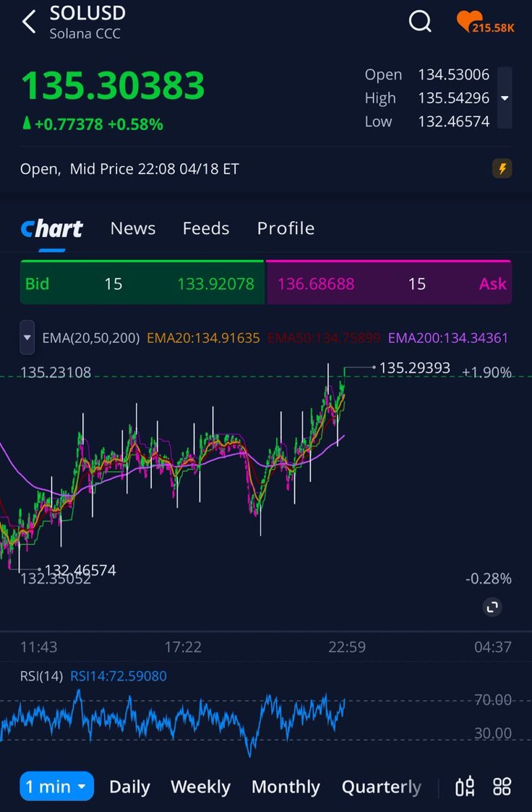The width and height of the screenshot is (532, 812).
Task: Tap the 135.29393 chart high marker
Action: [414, 368]
